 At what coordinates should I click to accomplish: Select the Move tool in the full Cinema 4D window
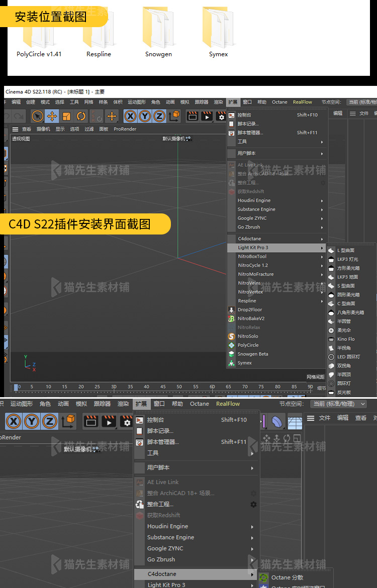(52, 116)
